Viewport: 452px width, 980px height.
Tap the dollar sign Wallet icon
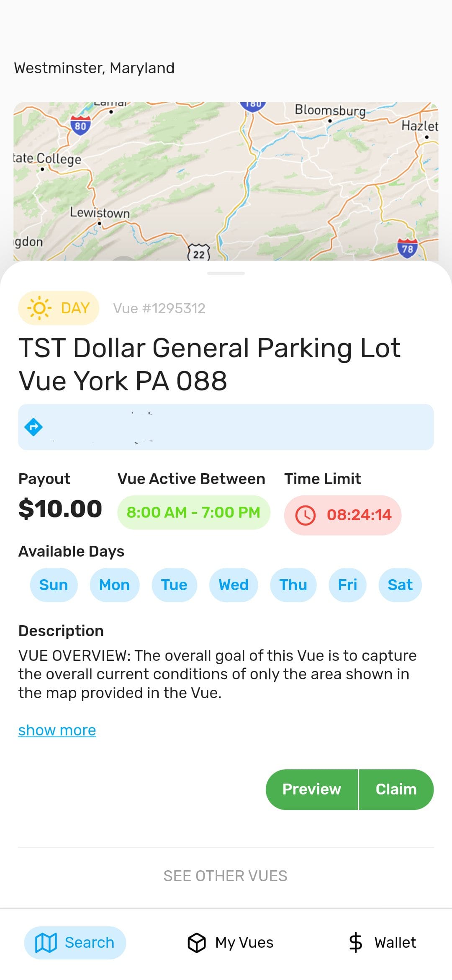[x=356, y=943]
